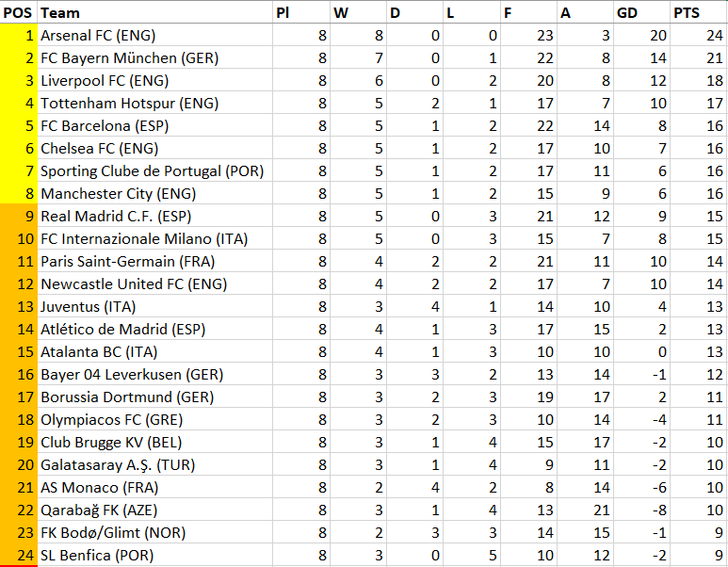Click the Paris Saint-Germain (FRA) cell

pos(155,262)
